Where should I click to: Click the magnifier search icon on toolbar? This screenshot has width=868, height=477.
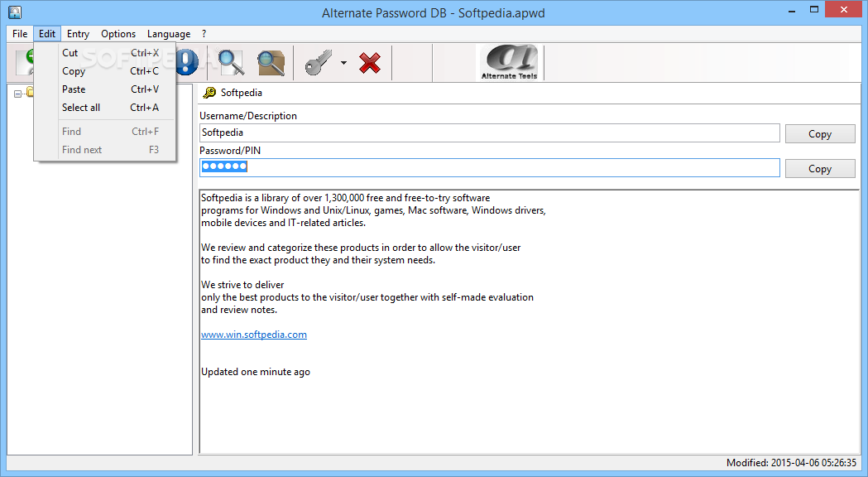click(x=232, y=62)
